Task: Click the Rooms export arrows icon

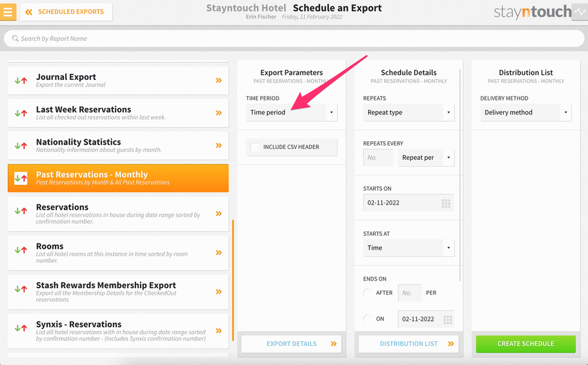Action: 20,249
